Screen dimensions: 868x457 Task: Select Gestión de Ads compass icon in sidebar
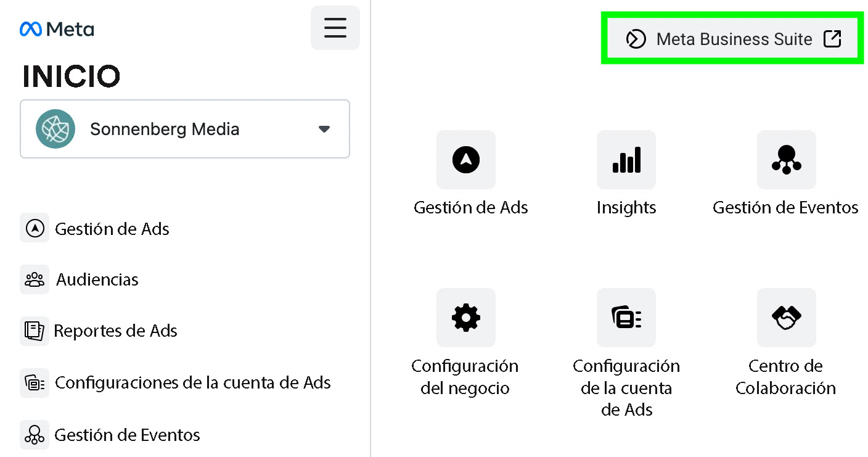point(35,228)
